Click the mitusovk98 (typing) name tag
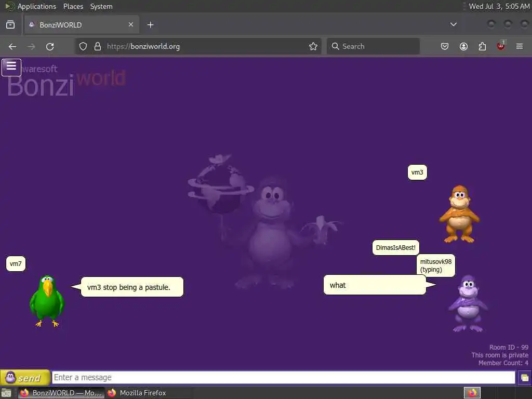The image size is (532, 399). [x=436, y=265]
